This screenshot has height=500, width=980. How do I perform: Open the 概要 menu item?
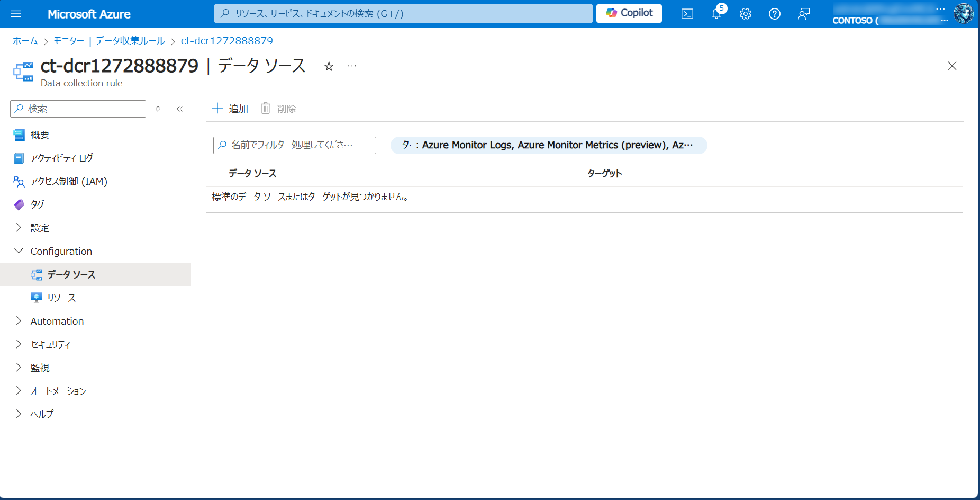[x=40, y=135]
